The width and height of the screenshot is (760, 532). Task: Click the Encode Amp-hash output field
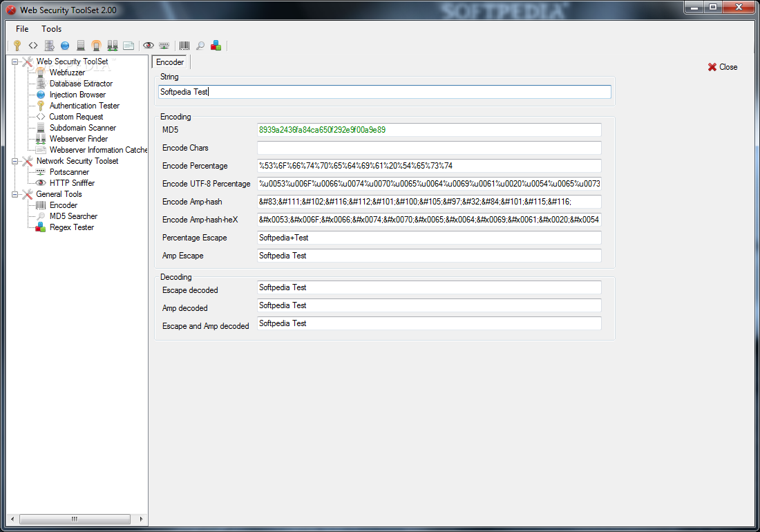tap(429, 202)
